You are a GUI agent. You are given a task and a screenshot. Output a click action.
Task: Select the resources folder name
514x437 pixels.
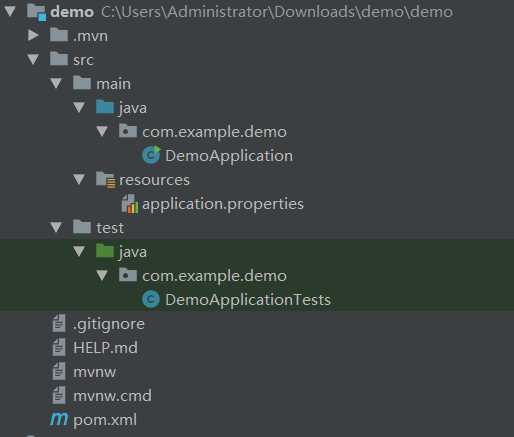tap(154, 180)
